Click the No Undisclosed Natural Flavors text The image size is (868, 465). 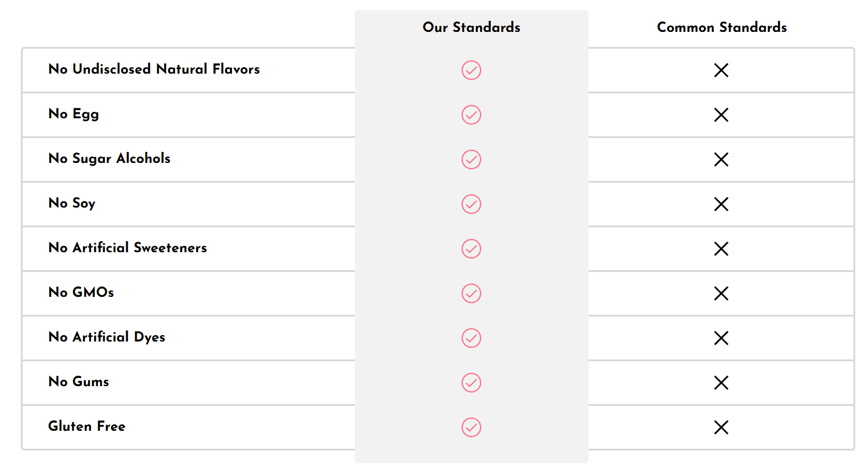point(154,70)
